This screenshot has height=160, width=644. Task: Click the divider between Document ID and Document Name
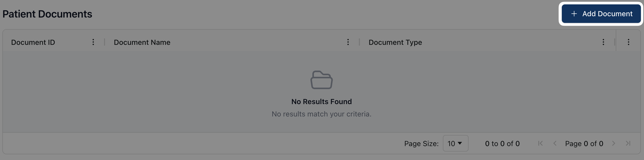point(105,42)
